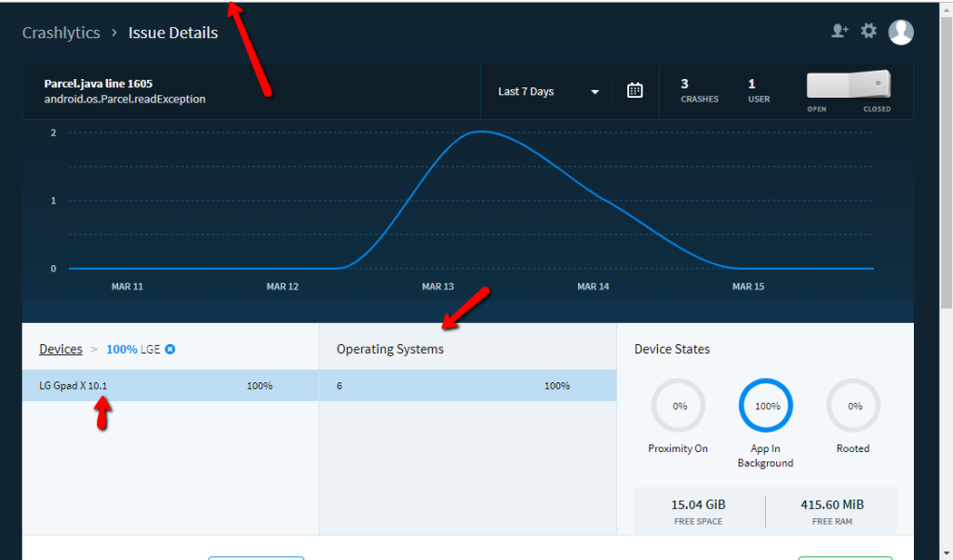The width and height of the screenshot is (953, 560).
Task: Click the Issue Details breadcrumb title
Action: click(173, 33)
